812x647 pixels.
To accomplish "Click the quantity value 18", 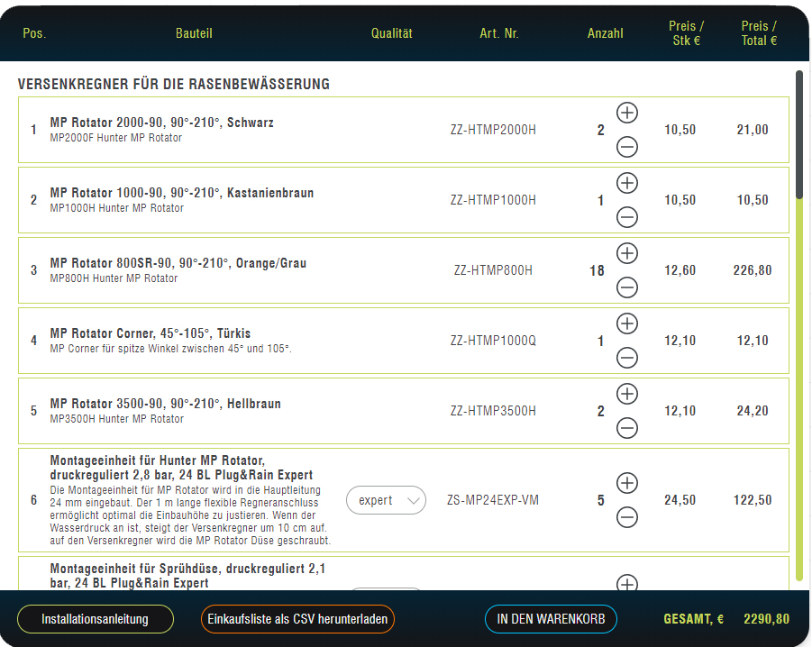I will (597, 271).
